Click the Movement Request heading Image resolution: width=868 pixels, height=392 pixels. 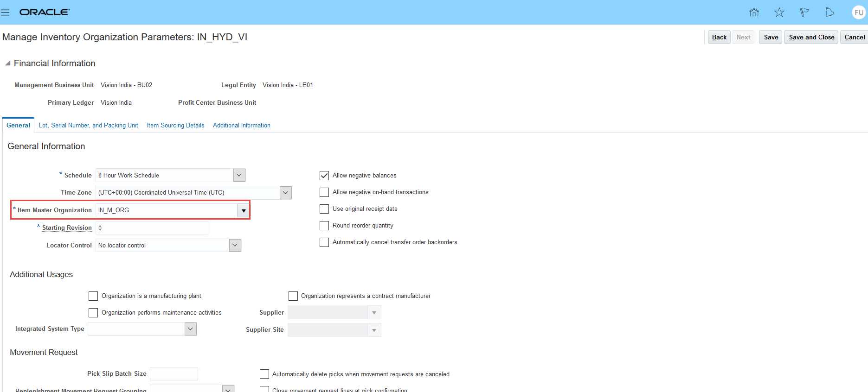[44, 353]
